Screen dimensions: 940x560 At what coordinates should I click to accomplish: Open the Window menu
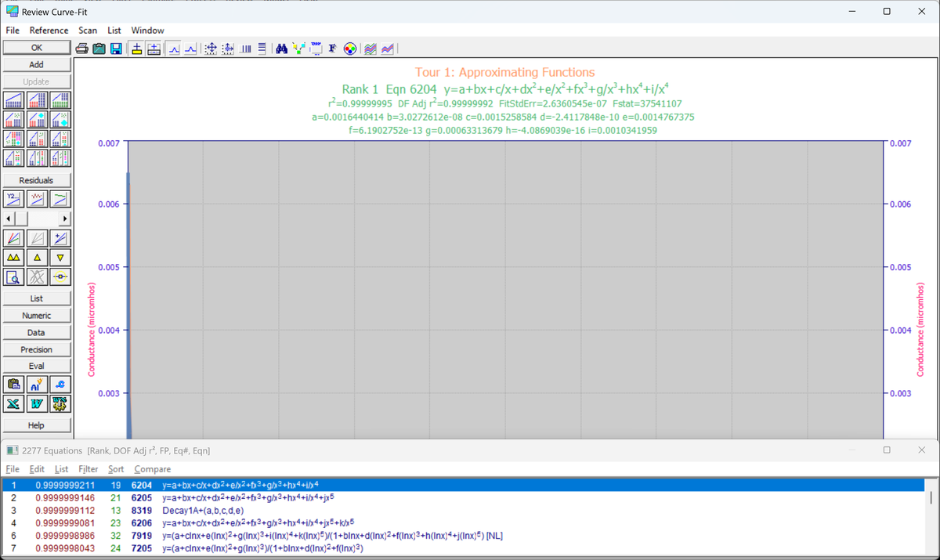coord(147,31)
